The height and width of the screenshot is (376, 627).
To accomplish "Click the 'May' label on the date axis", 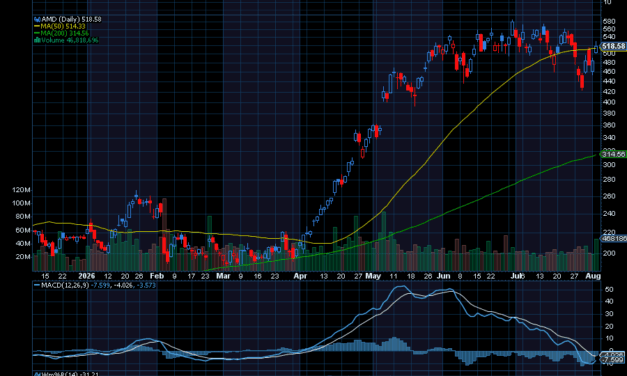I will tap(373, 276).
